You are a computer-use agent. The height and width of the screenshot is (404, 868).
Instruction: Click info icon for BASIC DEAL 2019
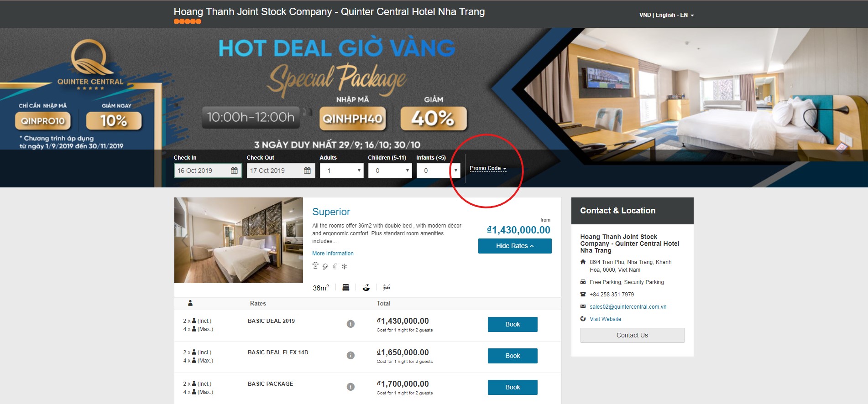[x=350, y=324]
